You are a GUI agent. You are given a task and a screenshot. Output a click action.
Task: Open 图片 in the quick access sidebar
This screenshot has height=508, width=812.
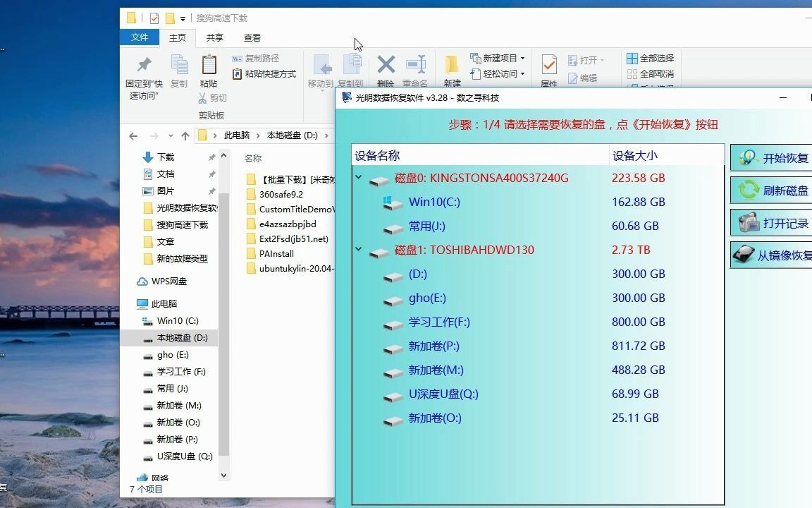click(x=165, y=190)
